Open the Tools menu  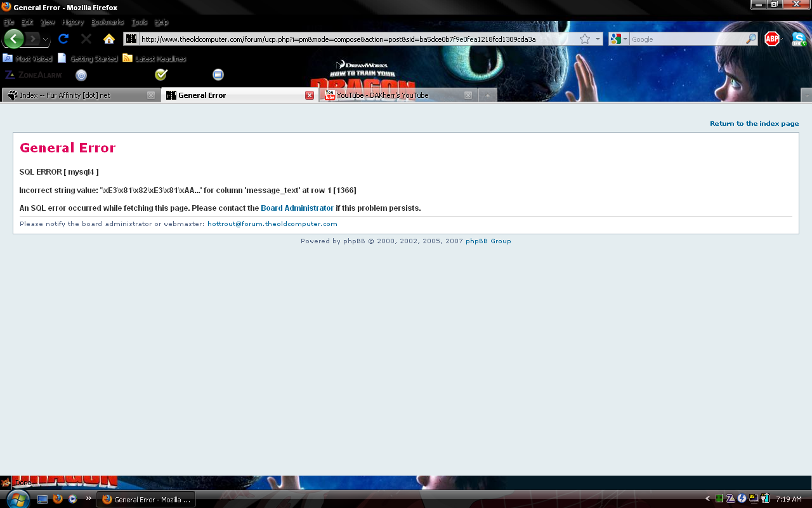tap(138, 22)
